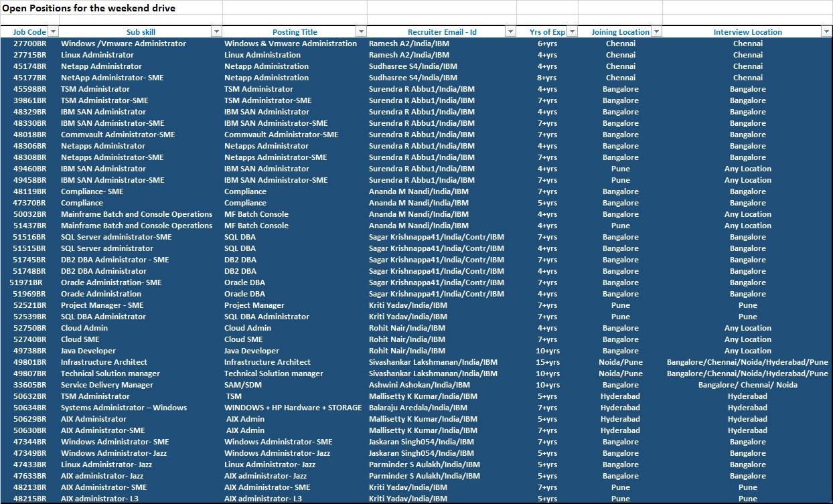Click job code 48018BR
833x504 pixels.
(29, 135)
